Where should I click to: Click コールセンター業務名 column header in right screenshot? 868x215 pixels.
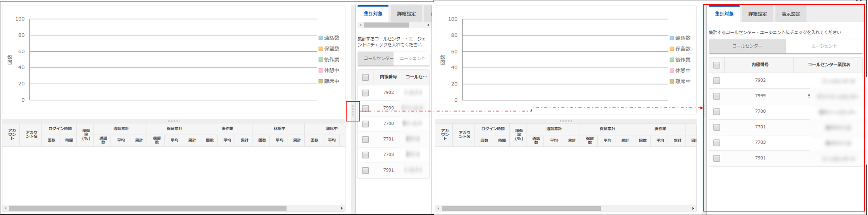coord(829,65)
